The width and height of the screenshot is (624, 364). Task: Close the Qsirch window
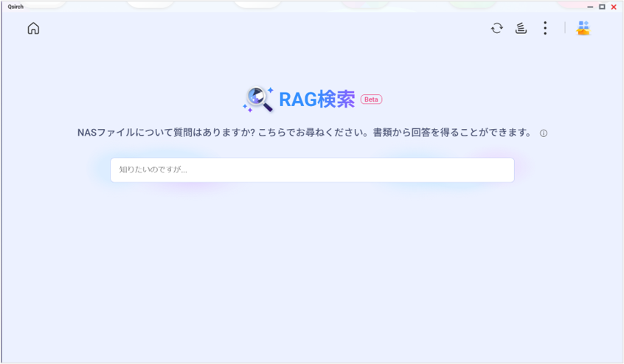(x=614, y=7)
